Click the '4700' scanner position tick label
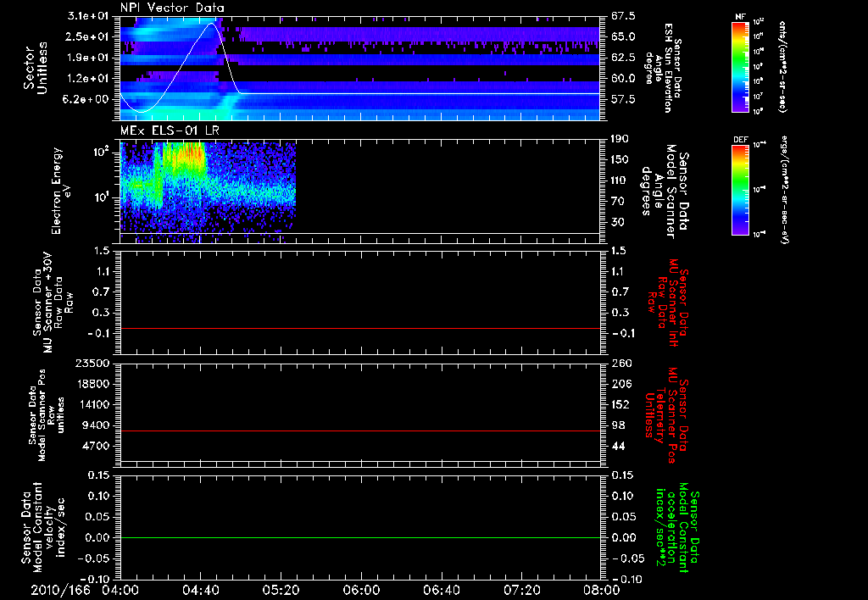 (x=96, y=446)
